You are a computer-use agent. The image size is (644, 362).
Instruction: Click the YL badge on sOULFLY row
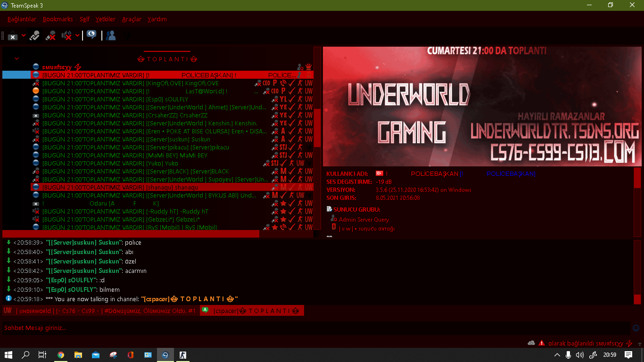283,99
